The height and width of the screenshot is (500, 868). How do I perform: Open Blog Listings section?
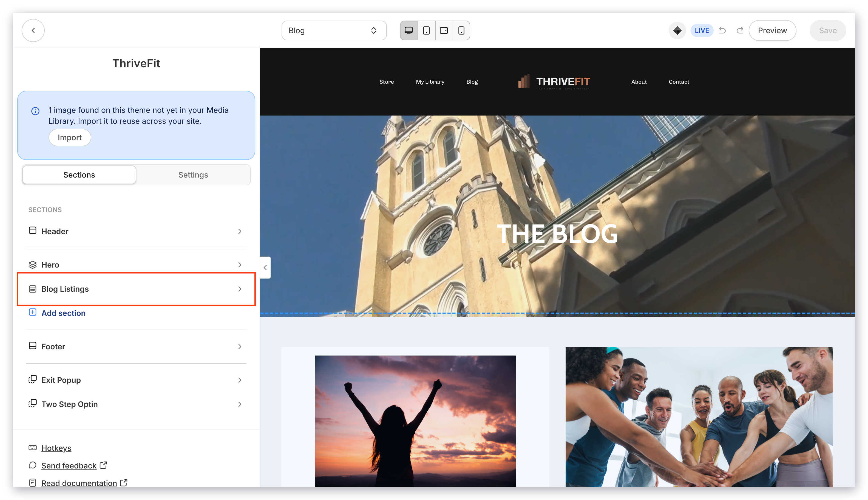point(136,289)
